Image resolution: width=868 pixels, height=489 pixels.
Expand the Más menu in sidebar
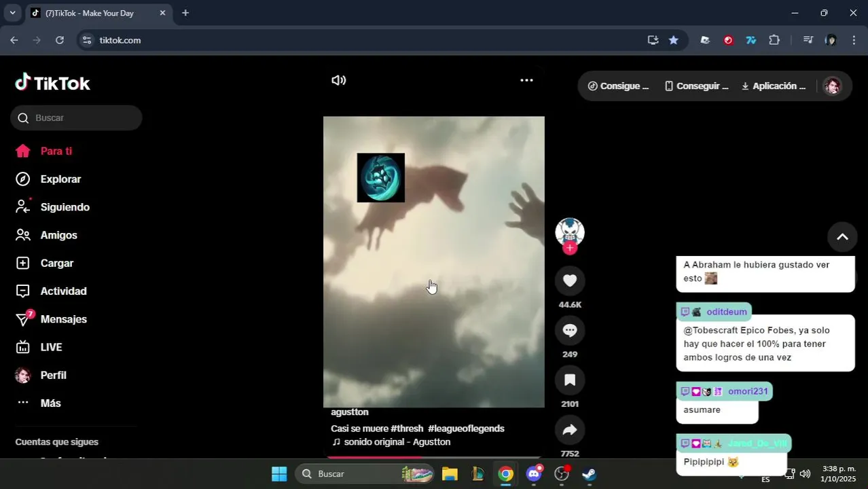point(38,403)
